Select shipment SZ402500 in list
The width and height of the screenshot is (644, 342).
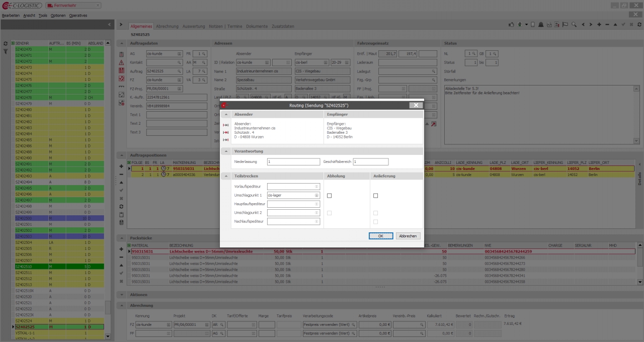59,218
